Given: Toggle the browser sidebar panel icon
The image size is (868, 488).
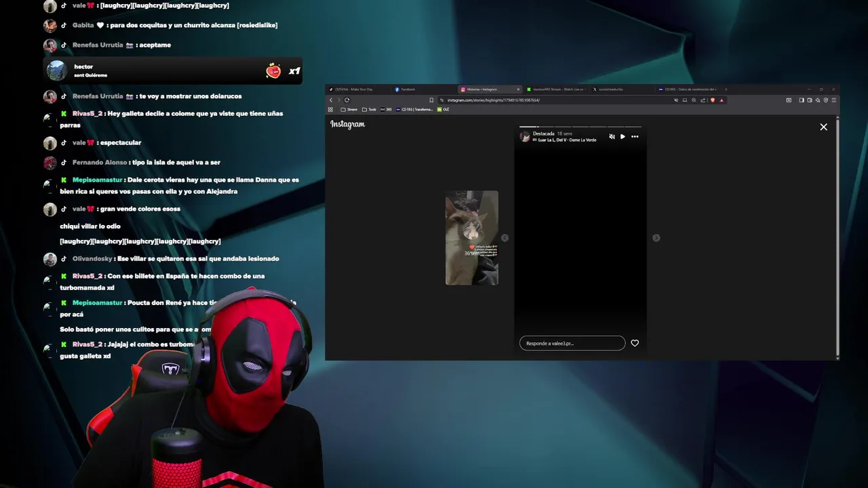Looking at the screenshot, I should [x=801, y=100].
